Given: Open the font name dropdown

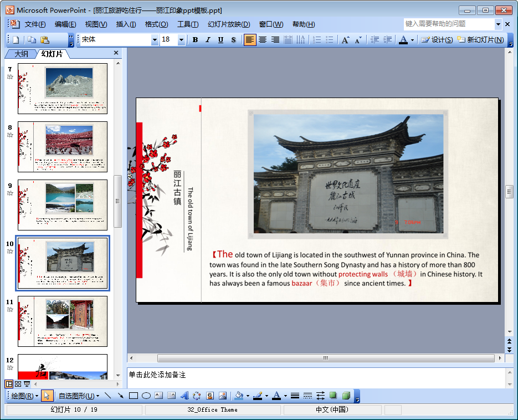Looking at the screenshot, I should point(155,40).
